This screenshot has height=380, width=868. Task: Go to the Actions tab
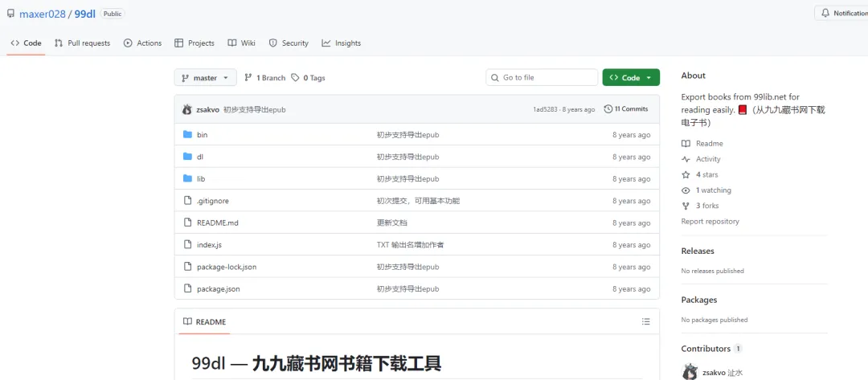143,43
